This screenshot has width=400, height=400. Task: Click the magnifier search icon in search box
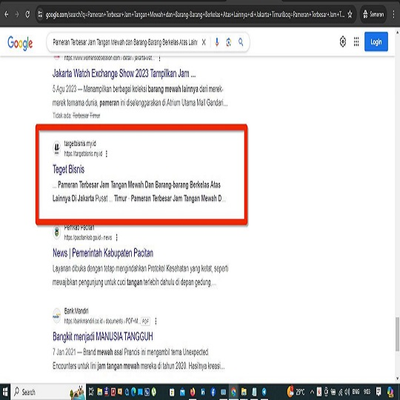click(x=241, y=42)
